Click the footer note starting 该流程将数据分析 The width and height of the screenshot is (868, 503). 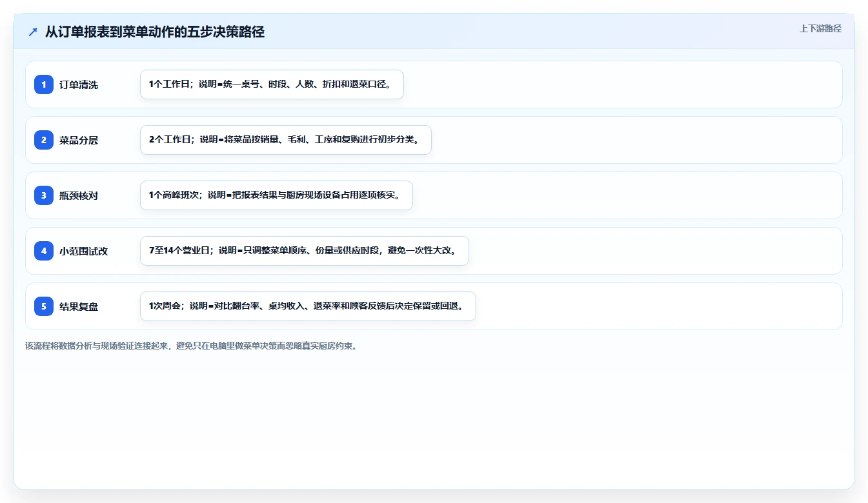(x=191, y=346)
